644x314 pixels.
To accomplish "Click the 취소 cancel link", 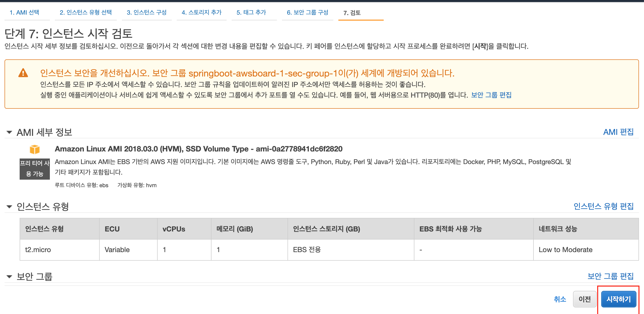I will (560, 299).
